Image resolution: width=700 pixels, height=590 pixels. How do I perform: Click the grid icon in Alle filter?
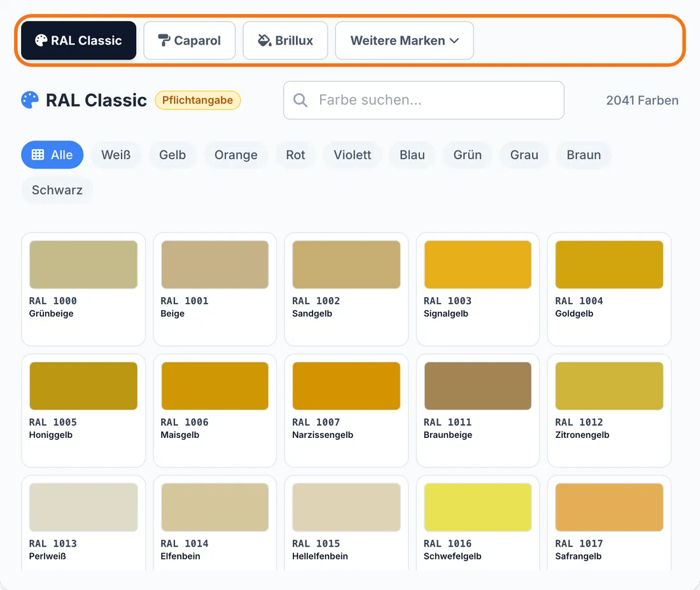point(38,155)
